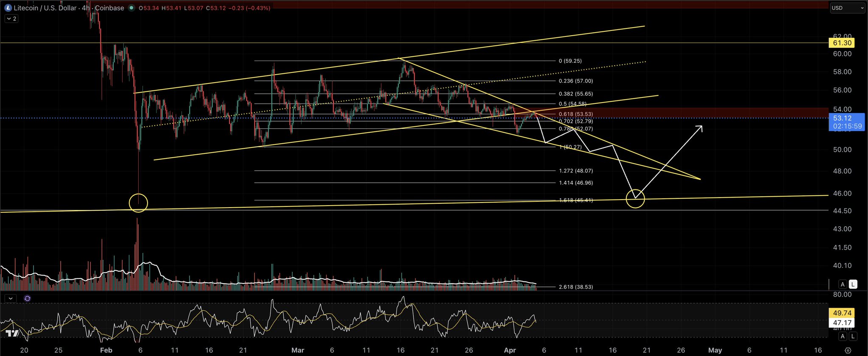Click the yellow circle at the February low

138,203
